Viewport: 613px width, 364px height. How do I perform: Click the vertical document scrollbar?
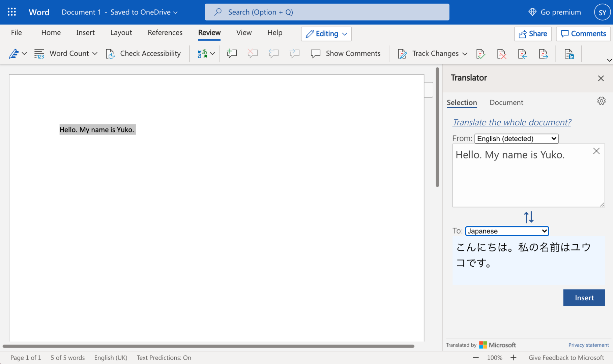point(437,127)
